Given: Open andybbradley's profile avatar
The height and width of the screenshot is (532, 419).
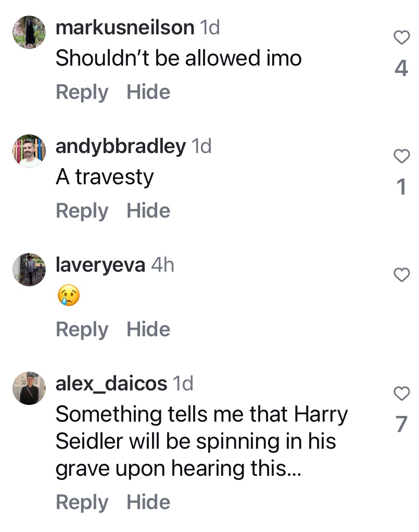Looking at the screenshot, I should (29, 151).
